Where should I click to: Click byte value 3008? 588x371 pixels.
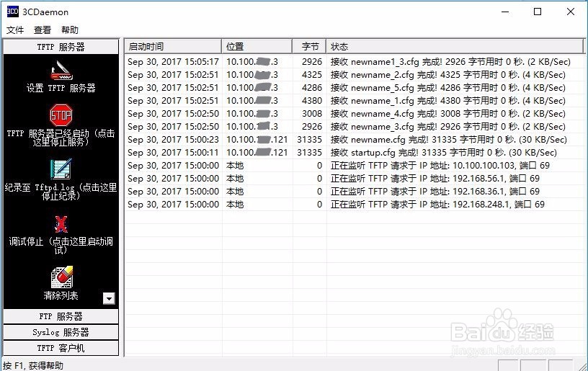(x=312, y=114)
